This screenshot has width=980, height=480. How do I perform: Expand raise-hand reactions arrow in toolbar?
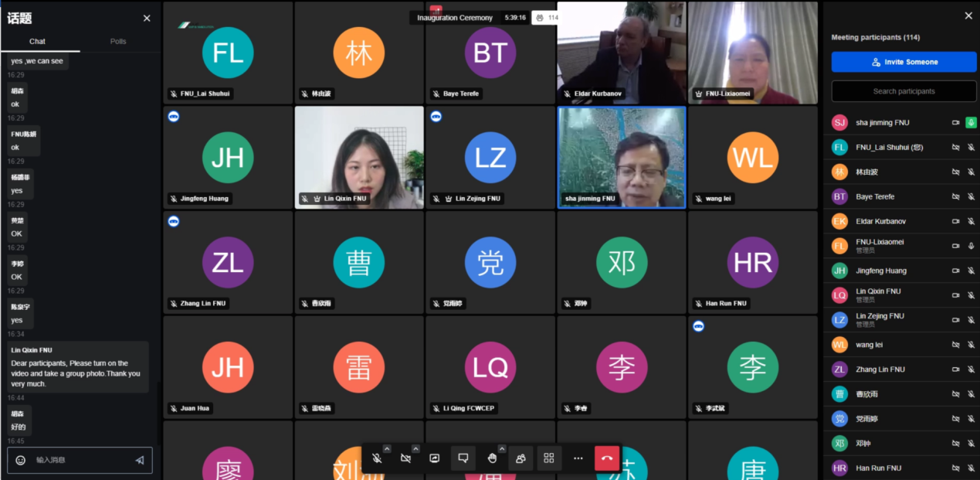(x=502, y=449)
